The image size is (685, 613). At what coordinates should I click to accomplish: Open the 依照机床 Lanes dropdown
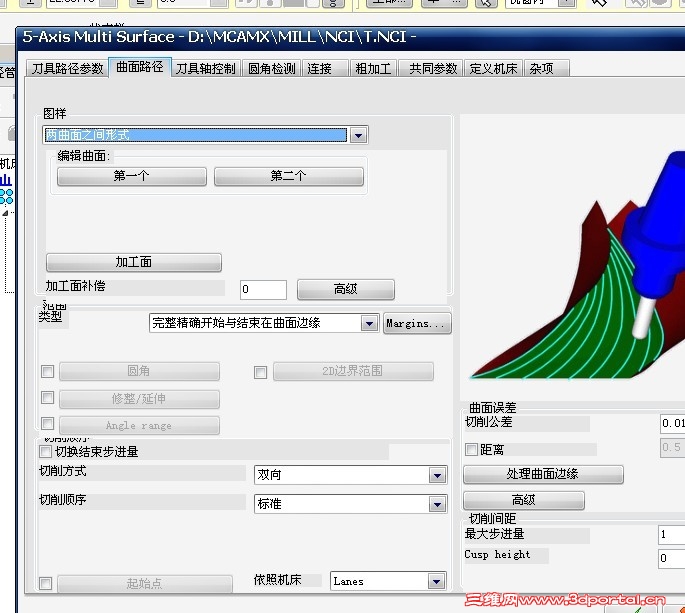click(x=388, y=581)
